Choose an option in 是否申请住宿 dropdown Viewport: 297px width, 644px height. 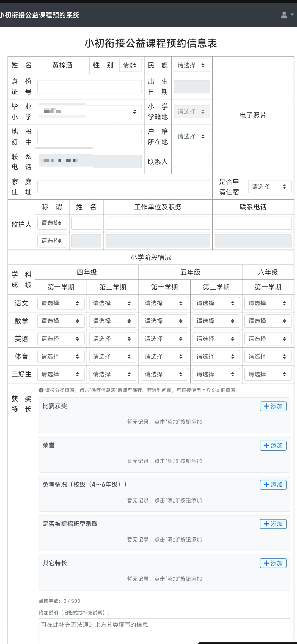click(x=269, y=187)
